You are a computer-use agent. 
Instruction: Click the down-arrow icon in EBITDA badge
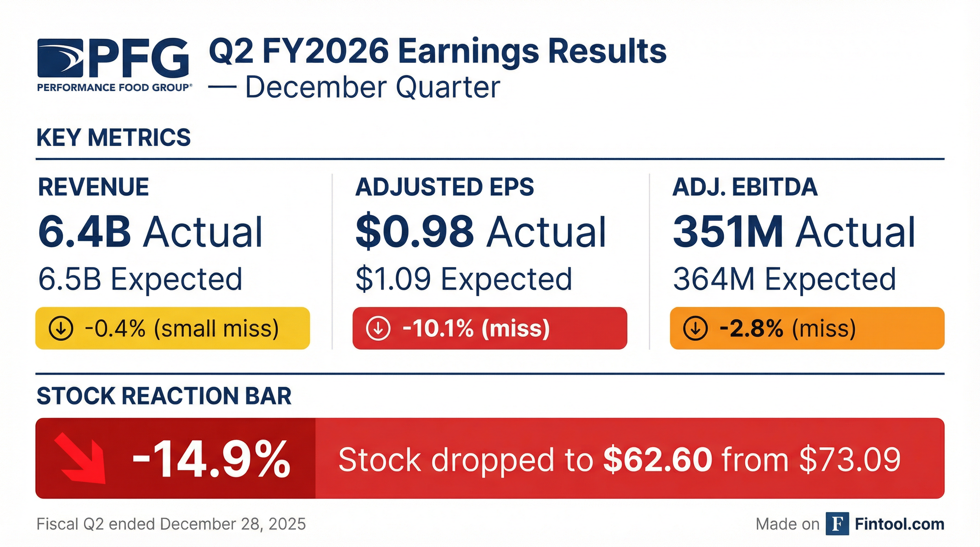pyautogui.click(x=695, y=328)
